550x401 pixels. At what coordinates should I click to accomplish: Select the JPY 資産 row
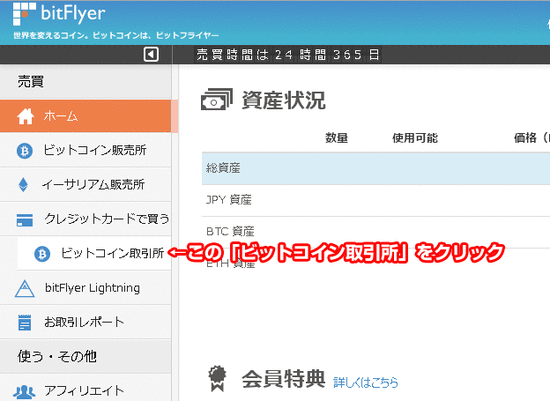[x=376, y=200]
